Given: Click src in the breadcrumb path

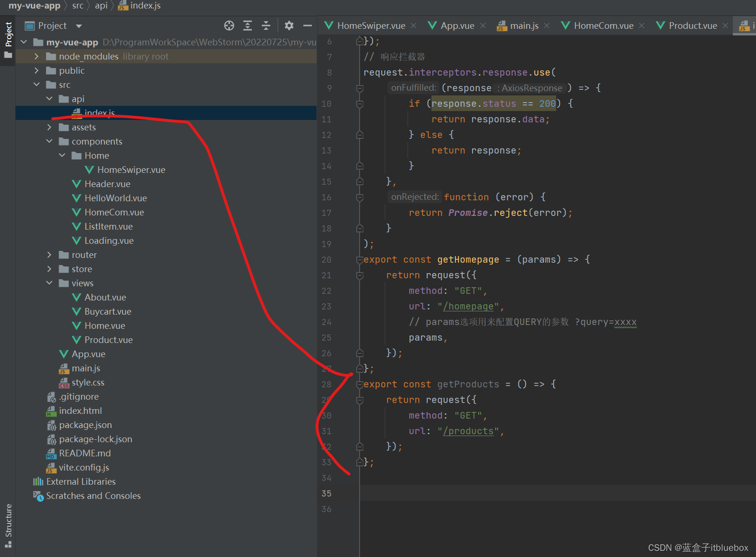Looking at the screenshot, I should pos(78,6).
